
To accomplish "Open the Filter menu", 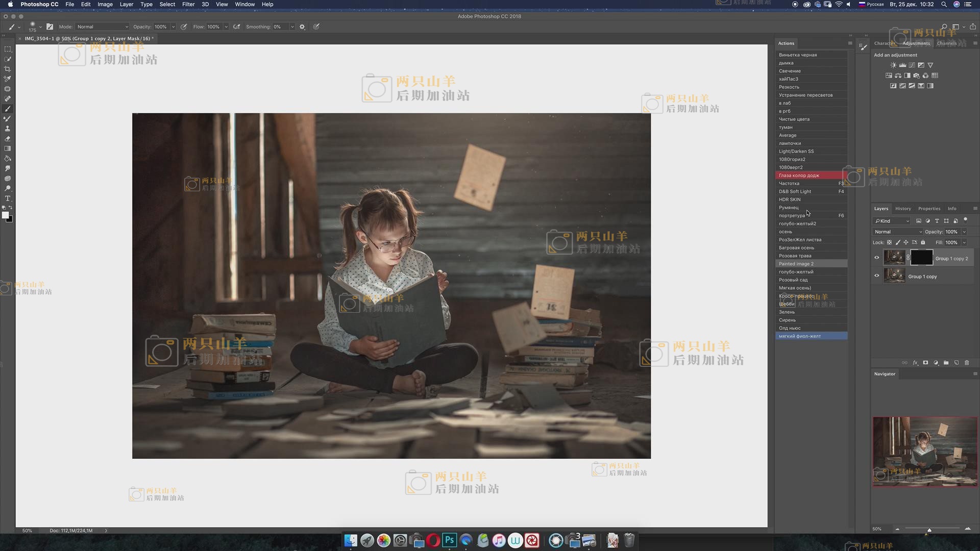I will point(188,4).
